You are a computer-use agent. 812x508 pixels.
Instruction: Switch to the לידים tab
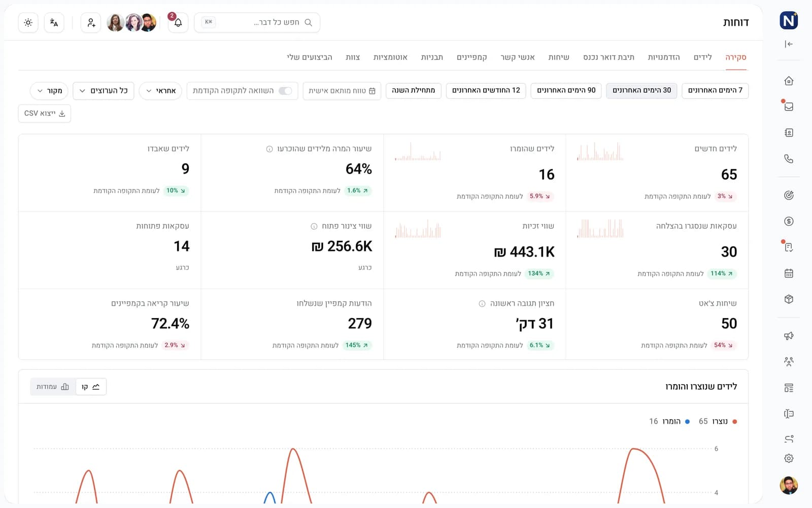pyautogui.click(x=703, y=57)
